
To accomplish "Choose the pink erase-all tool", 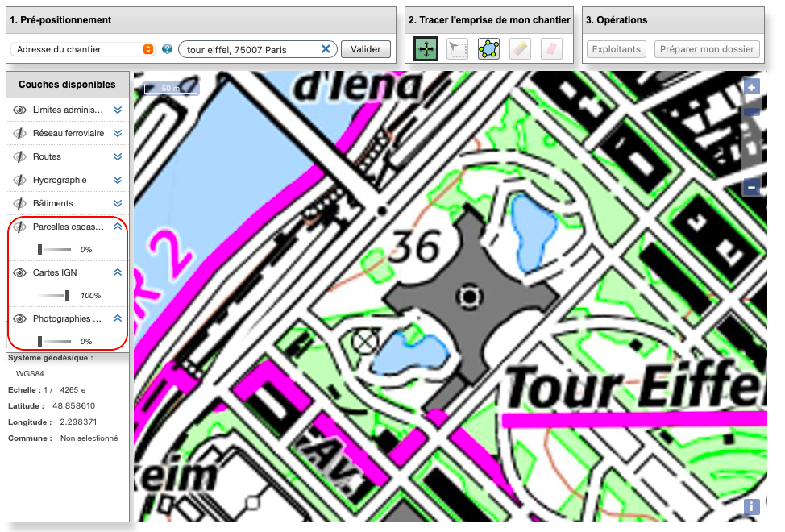I will click(x=551, y=49).
